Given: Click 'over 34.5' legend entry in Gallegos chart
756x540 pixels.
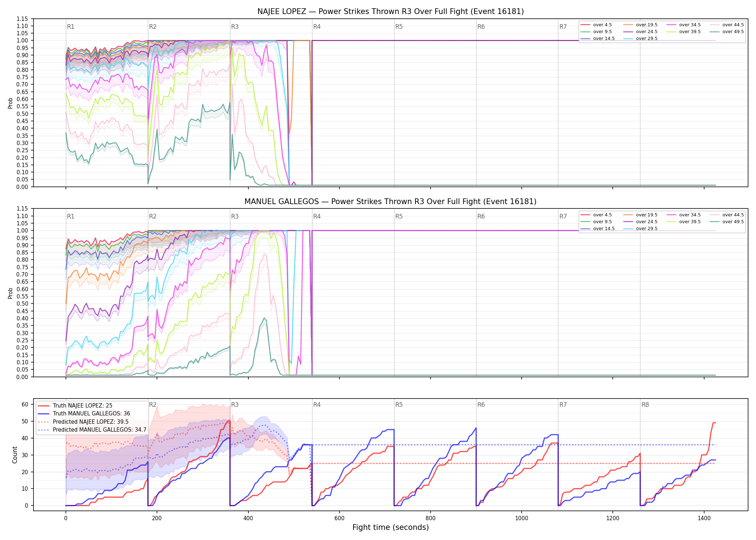Looking at the screenshot, I should pos(684,215).
